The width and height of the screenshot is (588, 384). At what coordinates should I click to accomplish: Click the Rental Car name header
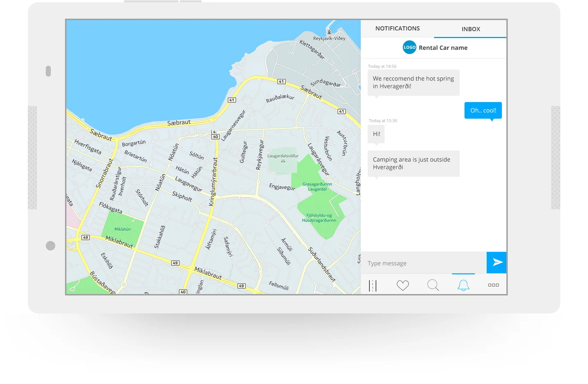(x=443, y=48)
